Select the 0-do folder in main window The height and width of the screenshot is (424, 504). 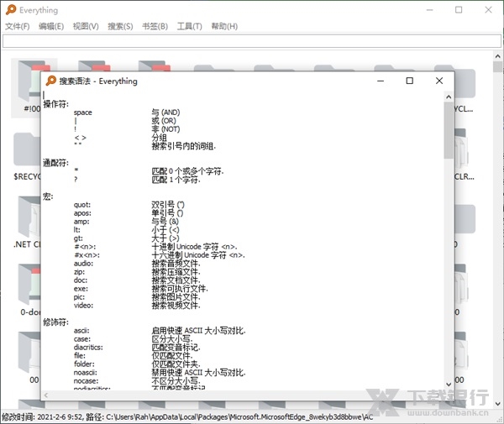click(29, 289)
